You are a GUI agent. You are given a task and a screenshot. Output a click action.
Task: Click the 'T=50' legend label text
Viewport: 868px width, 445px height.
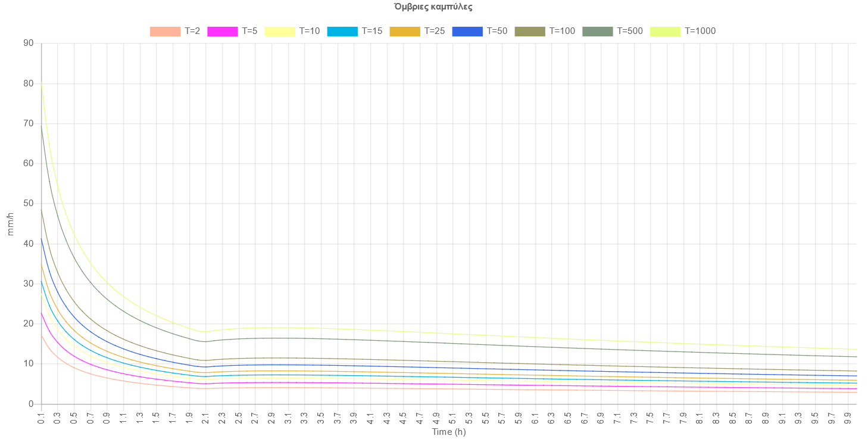coord(497,32)
